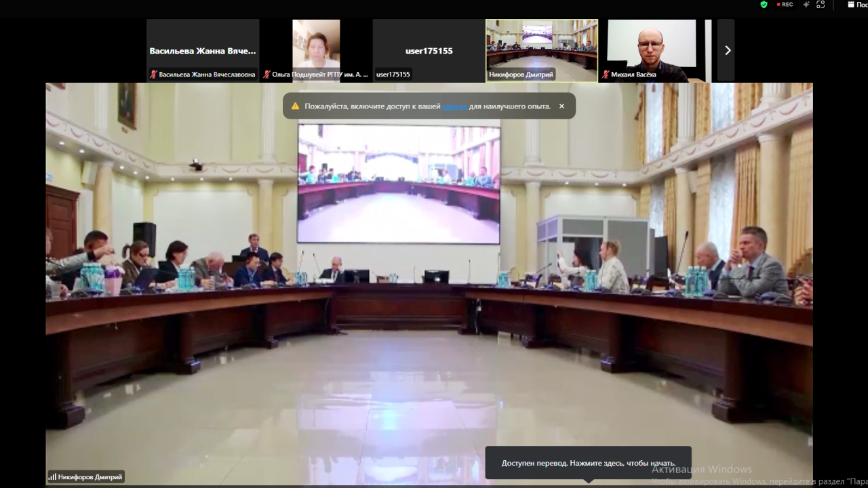
Task: Click the green encryption shield icon
Action: 764,5
